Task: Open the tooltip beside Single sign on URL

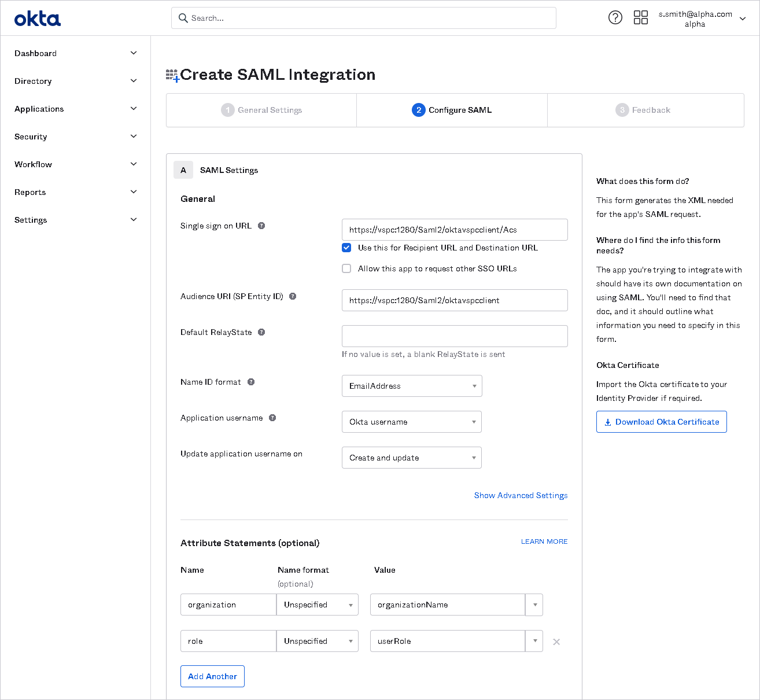Action: (x=261, y=226)
